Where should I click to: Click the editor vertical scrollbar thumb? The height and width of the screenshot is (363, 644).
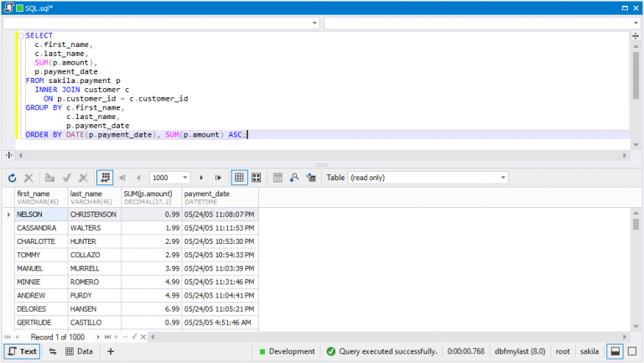[636, 76]
